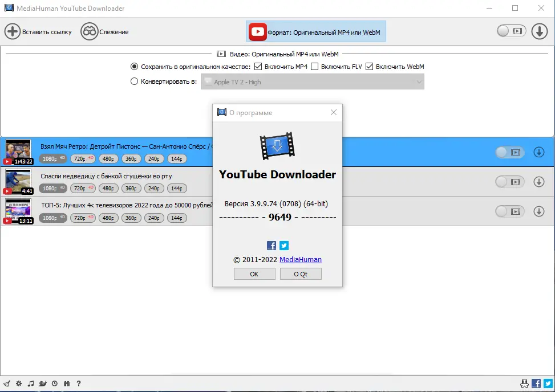Open the Формат: Оригинальный MP4 или WebM selector

[x=316, y=31]
